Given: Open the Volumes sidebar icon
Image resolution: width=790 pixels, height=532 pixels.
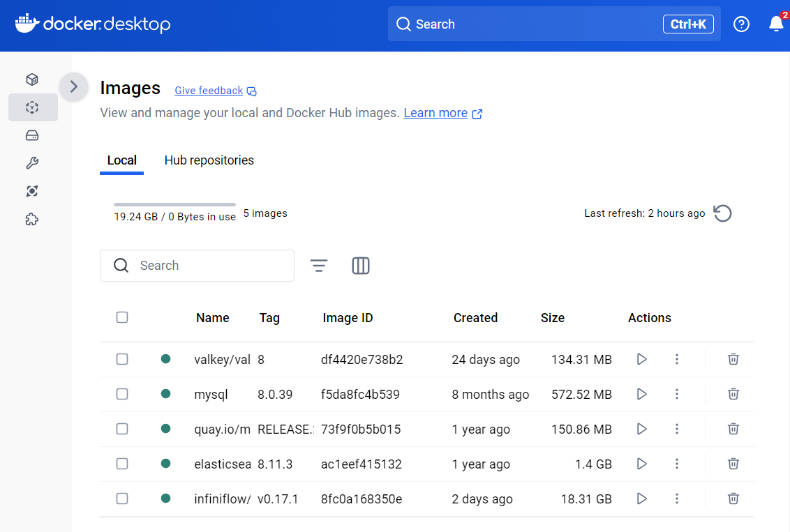Looking at the screenshot, I should [32, 135].
